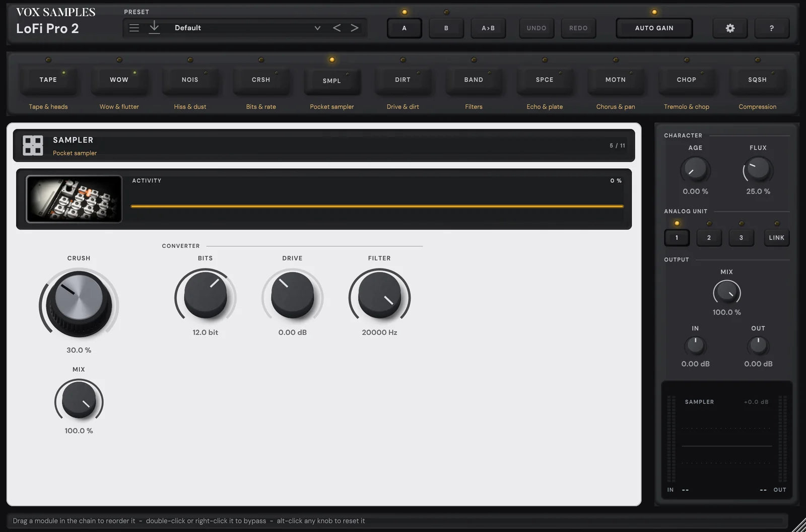806x532 pixels.
Task: Select analog unit 3
Action: [741, 238]
